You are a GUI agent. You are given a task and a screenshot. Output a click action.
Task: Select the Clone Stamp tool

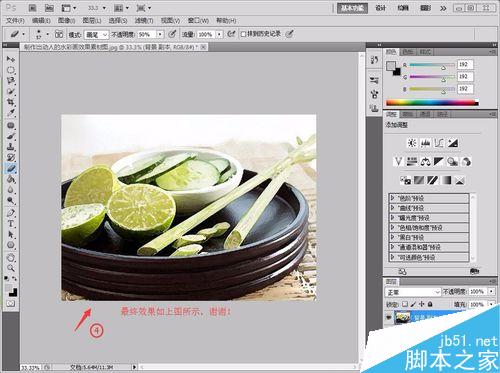pyautogui.click(x=11, y=147)
